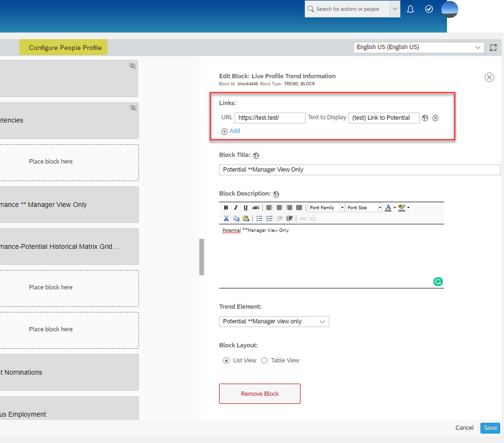504x443 pixels.
Task: Open the Block Description translations globe
Action: click(x=276, y=194)
